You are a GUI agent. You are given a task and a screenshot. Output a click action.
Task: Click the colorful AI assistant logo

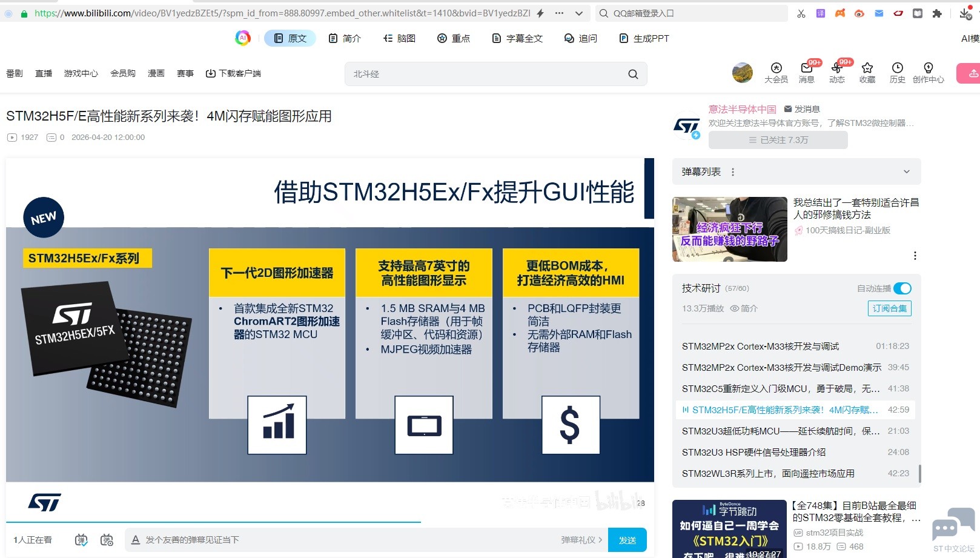coord(243,38)
